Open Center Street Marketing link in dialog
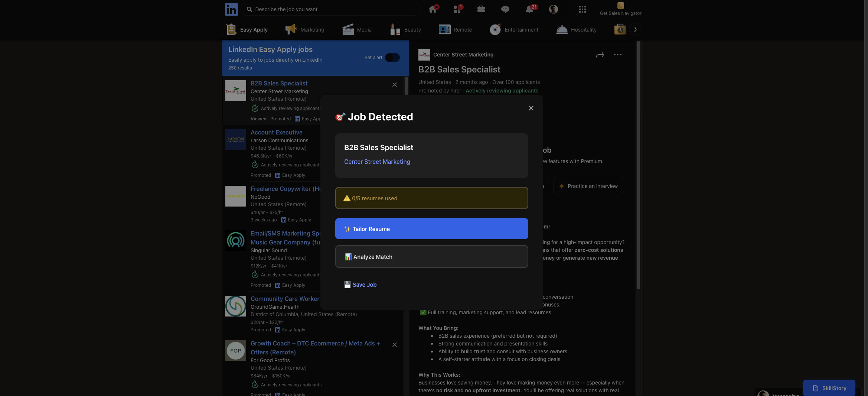This screenshot has height=396, width=868. tap(377, 162)
